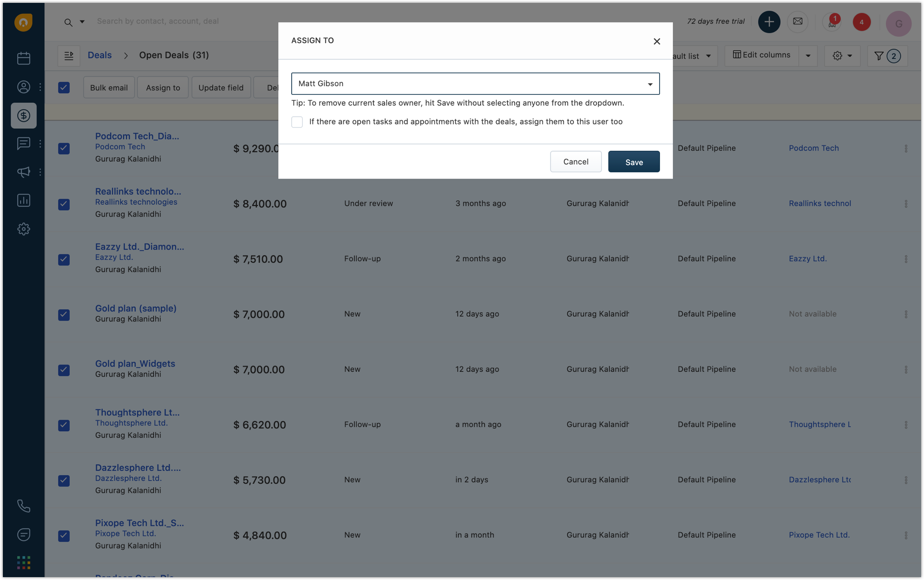The image size is (924, 580).
Task: Open the Conversations chat icon in sidebar
Action: (23, 143)
